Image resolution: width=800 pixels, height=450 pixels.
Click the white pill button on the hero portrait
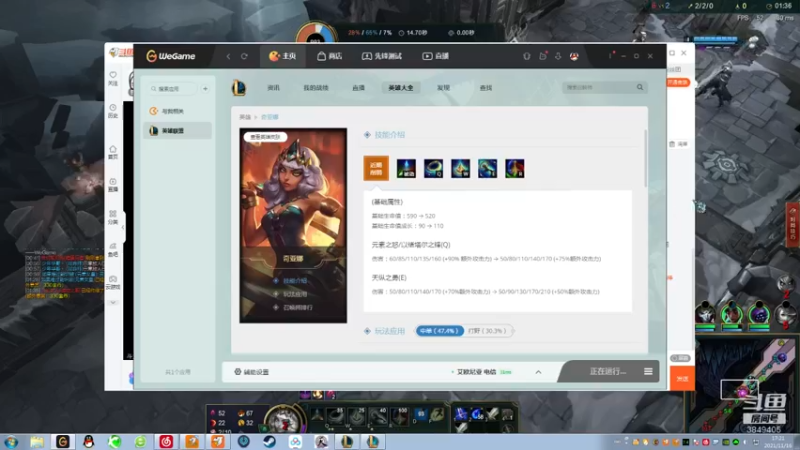pos(265,137)
